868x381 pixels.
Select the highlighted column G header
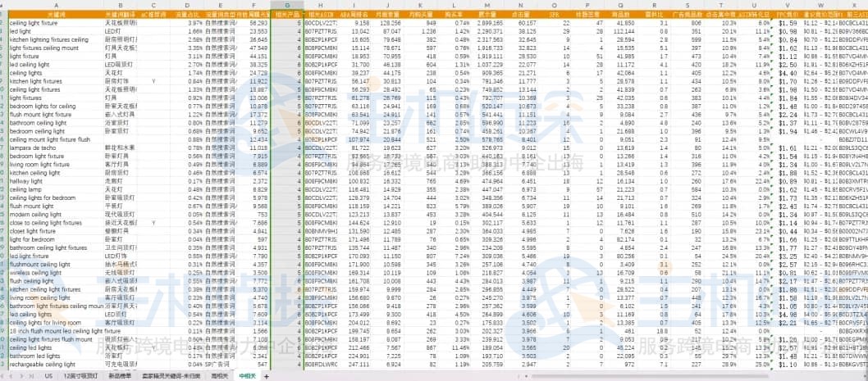(x=287, y=5)
